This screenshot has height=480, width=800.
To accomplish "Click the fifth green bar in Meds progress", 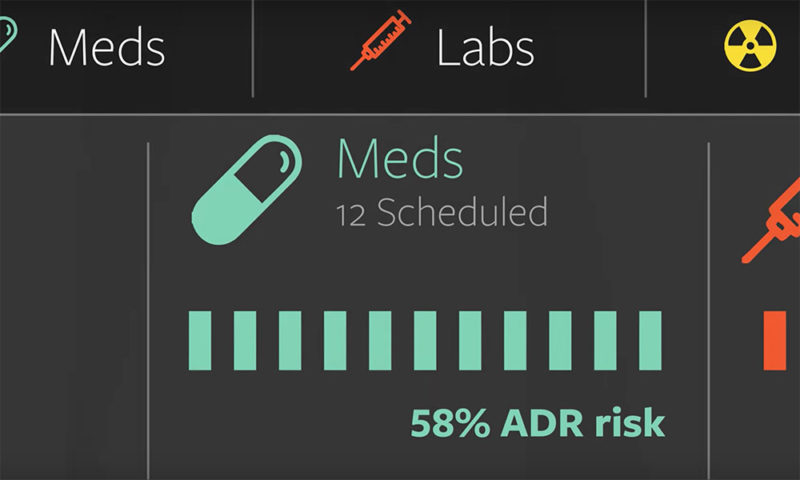I will point(380,340).
